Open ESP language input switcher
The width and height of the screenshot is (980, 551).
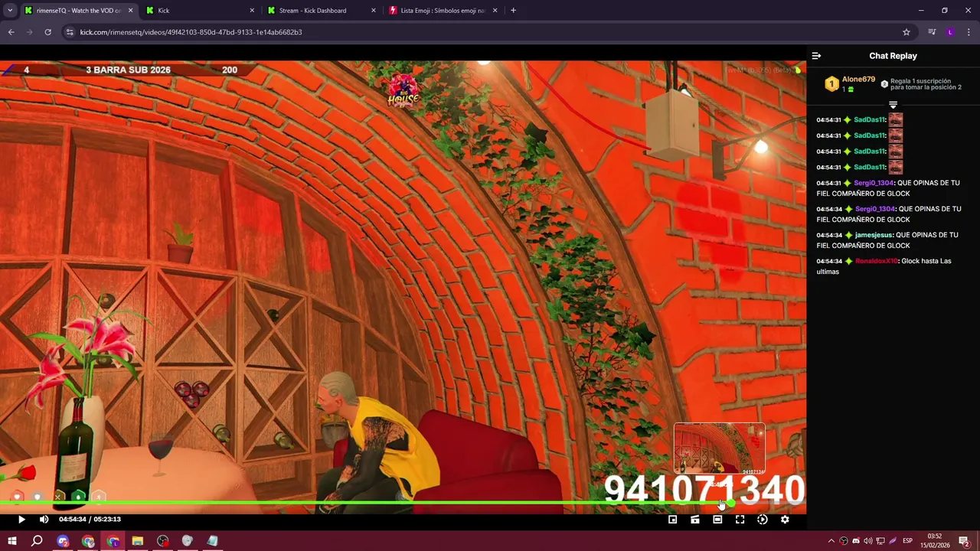tap(907, 541)
